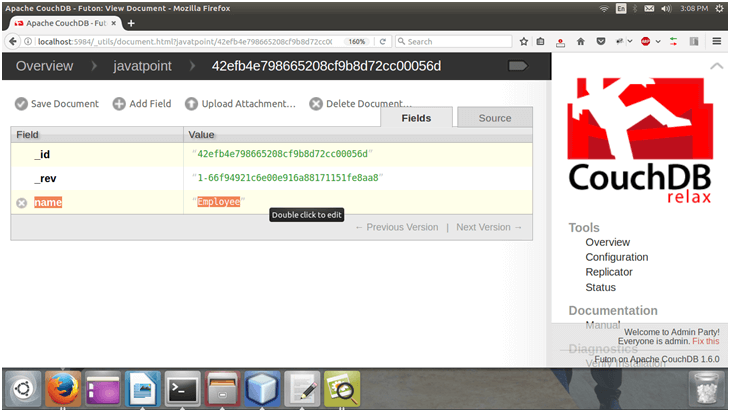This screenshot has height=412, width=730.
Task: Click the _rev value string
Action: [288, 178]
